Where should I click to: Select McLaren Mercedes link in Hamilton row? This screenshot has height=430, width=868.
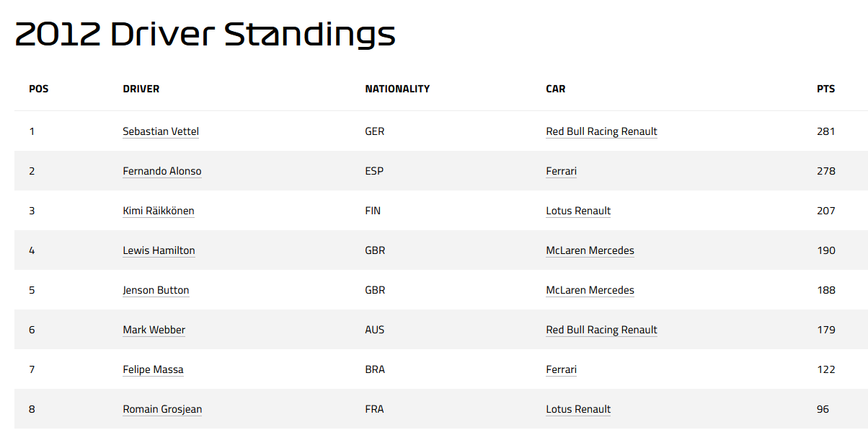click(590, 250)
